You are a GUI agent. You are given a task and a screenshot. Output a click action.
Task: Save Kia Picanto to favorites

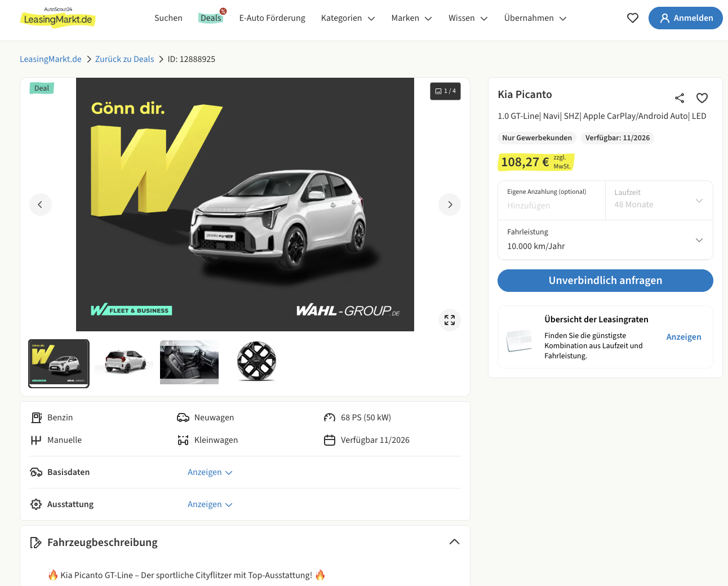coord(702,98)
